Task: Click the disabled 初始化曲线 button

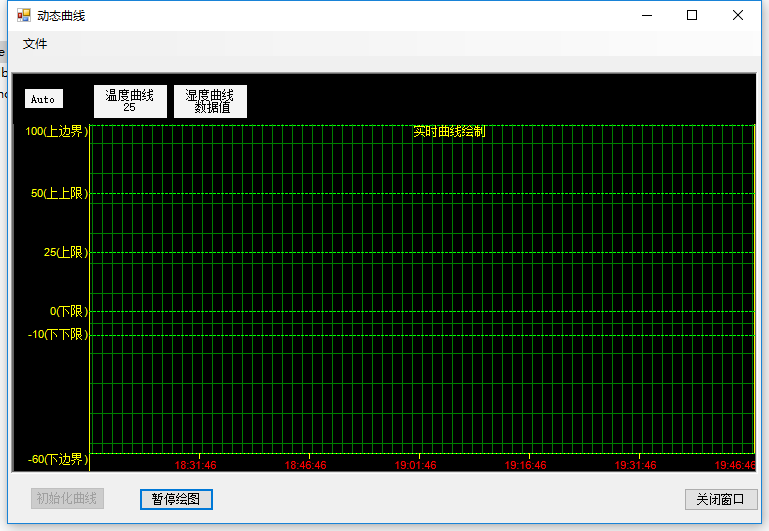Action: point(67,499)
